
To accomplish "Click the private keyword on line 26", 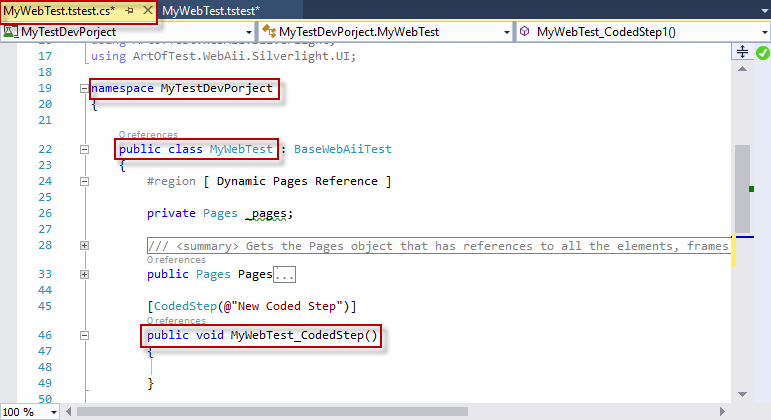I will click(171, 213).
